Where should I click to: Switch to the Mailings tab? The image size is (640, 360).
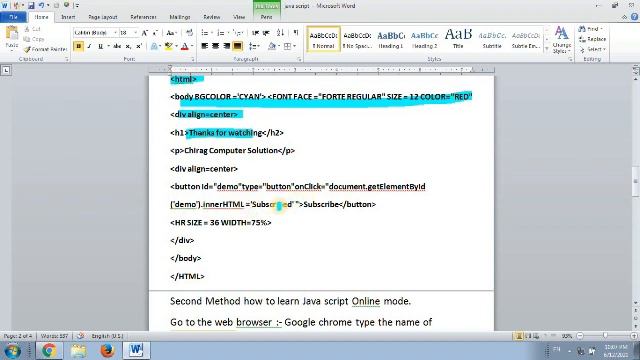coord(180,17)
